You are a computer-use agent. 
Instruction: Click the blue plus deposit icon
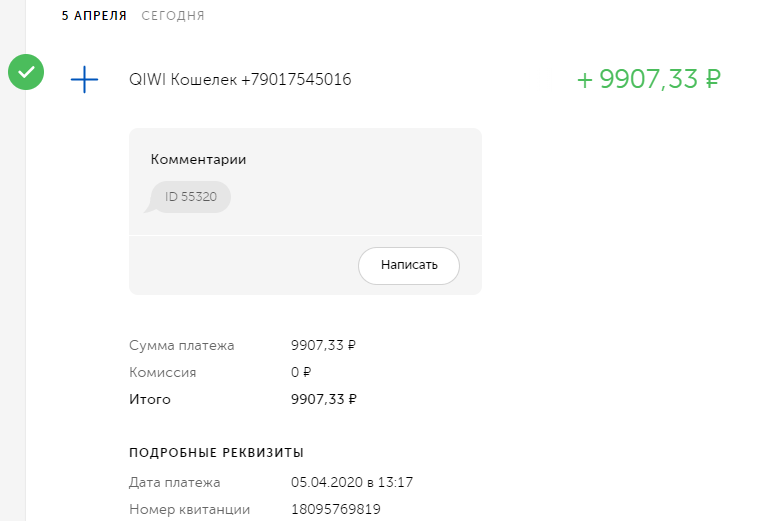tap(85, 80)
